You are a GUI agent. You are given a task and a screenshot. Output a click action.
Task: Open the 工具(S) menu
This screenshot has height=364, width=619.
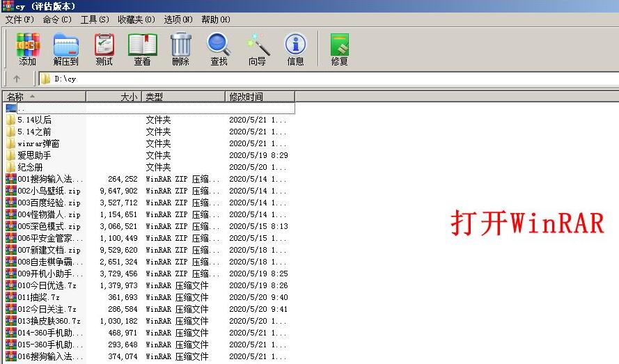point(95,19)
